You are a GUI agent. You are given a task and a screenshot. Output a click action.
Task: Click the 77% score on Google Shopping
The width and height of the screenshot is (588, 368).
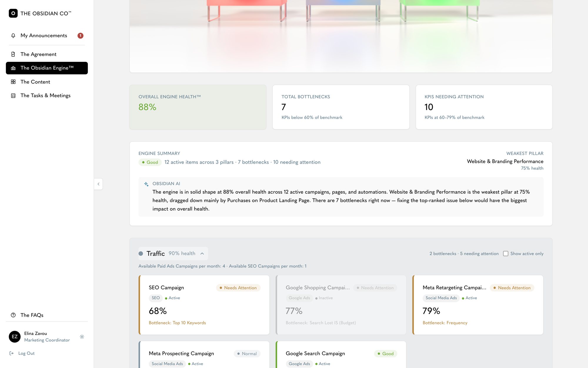294,311
